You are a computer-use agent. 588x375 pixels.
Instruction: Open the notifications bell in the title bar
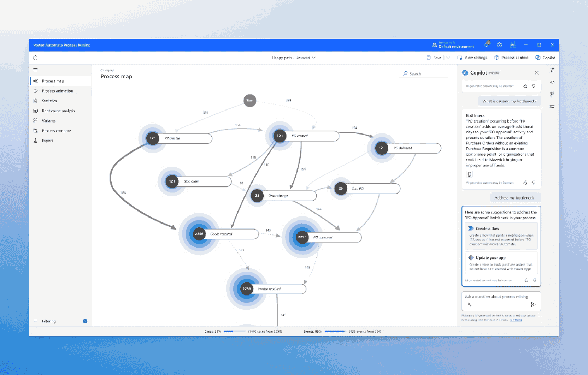(486, 45)
